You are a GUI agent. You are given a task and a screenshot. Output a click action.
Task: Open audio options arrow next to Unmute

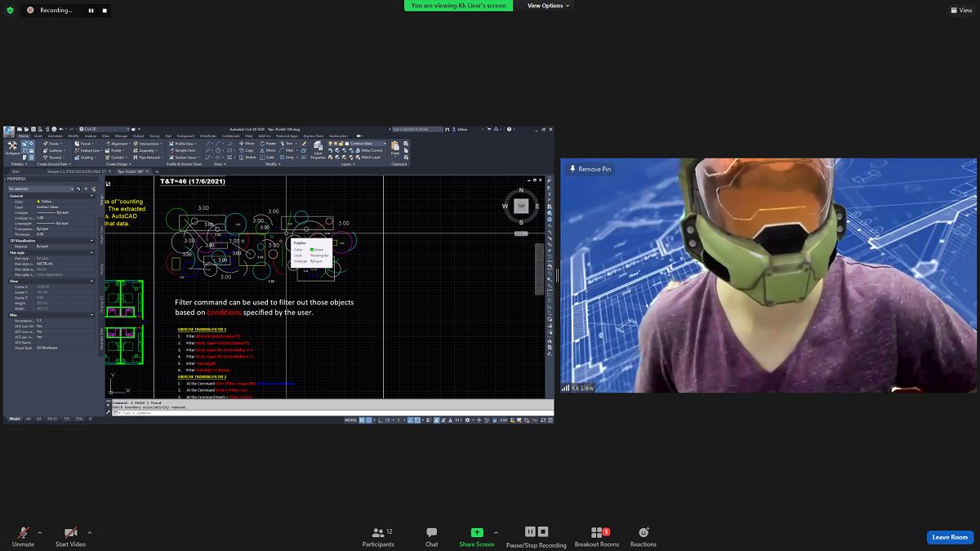pos(42,532)
